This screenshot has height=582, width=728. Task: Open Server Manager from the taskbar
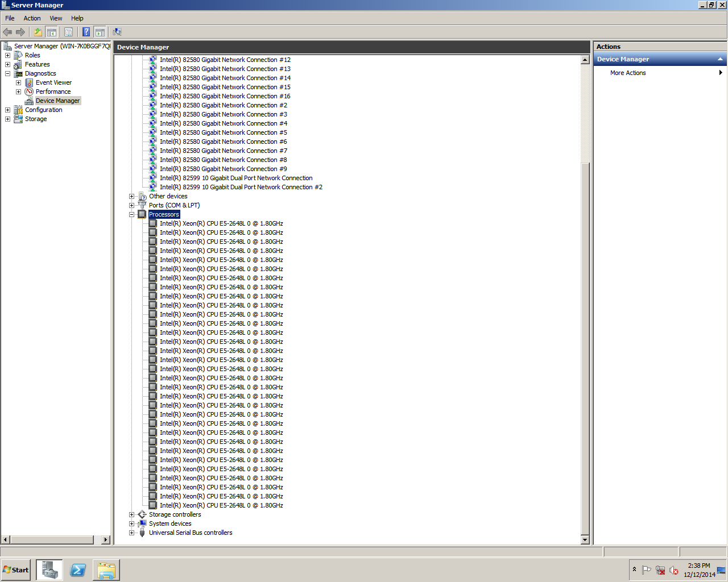pos(49,569)
